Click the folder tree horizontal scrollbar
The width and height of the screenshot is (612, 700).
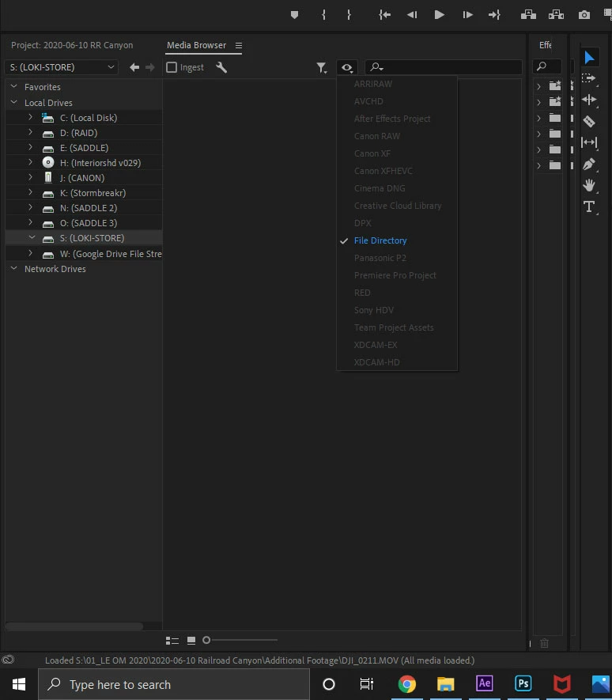point(74,626)
